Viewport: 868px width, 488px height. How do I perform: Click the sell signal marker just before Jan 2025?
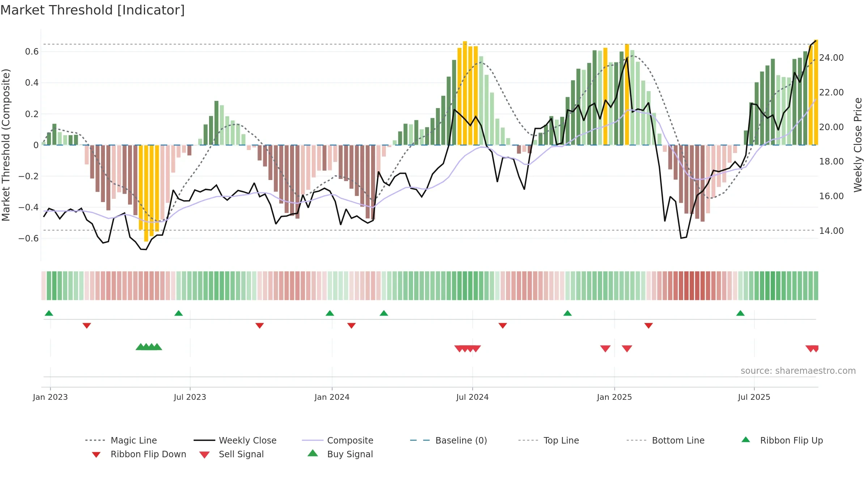(605, 348)
